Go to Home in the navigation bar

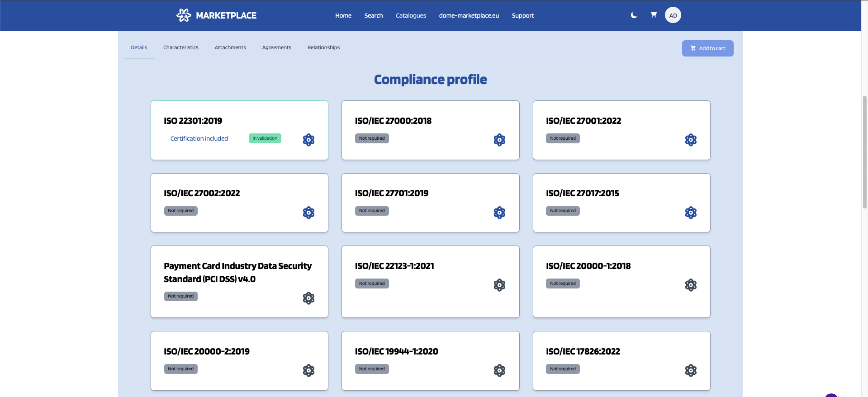[x=343, y=15]
